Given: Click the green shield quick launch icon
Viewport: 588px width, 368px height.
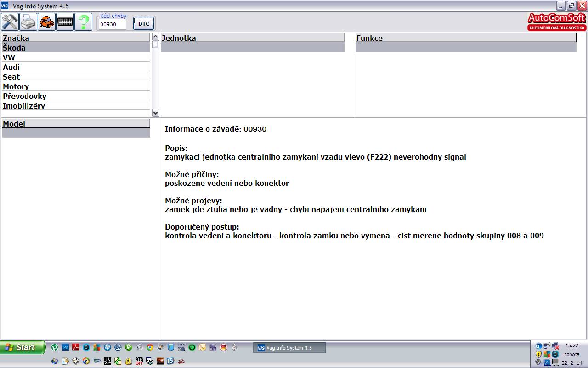Looking at the screenshot, I should pos(192,347).
